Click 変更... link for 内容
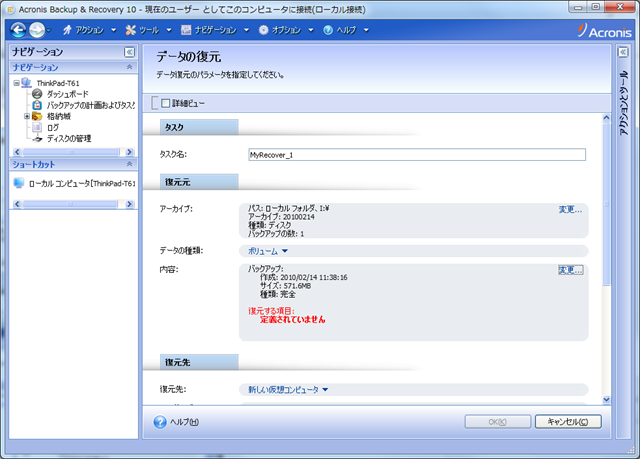The image size is (640, 459). pyautogui.click(x=570, y=270)
